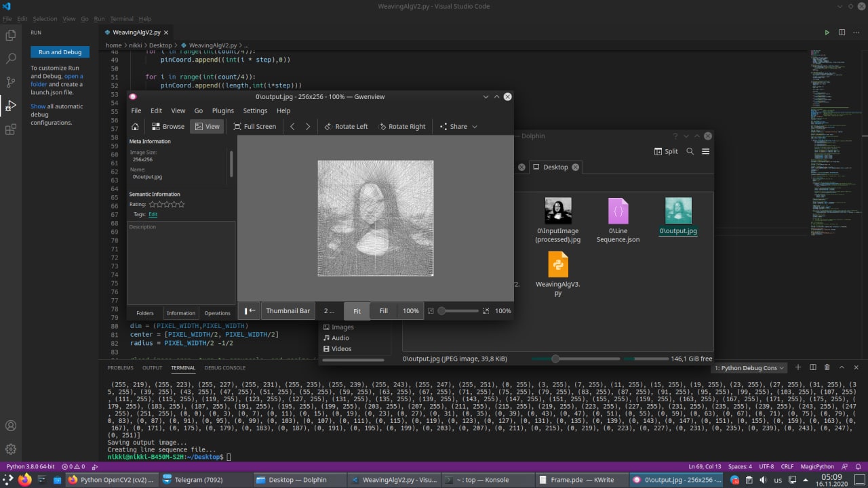868x488 pixels.
Task: Open Search view in VS Code activity bar
Action: (11, 59)
